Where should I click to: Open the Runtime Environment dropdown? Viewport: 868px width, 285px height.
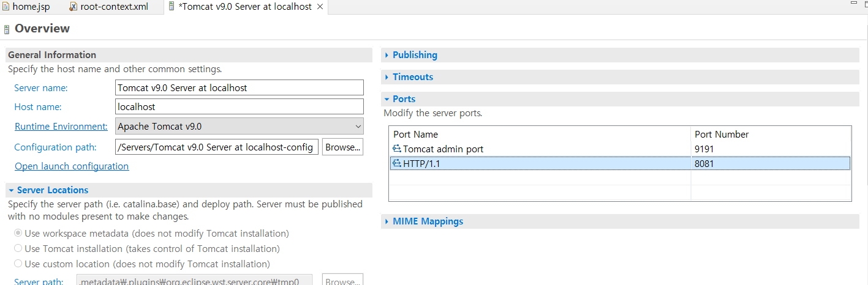click(240, 127)
